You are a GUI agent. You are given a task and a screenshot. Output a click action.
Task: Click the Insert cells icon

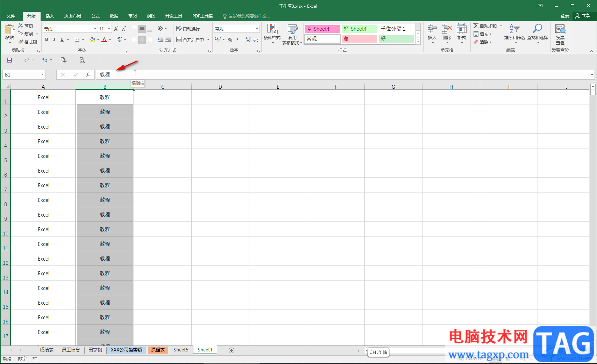[x=432, y=29]
